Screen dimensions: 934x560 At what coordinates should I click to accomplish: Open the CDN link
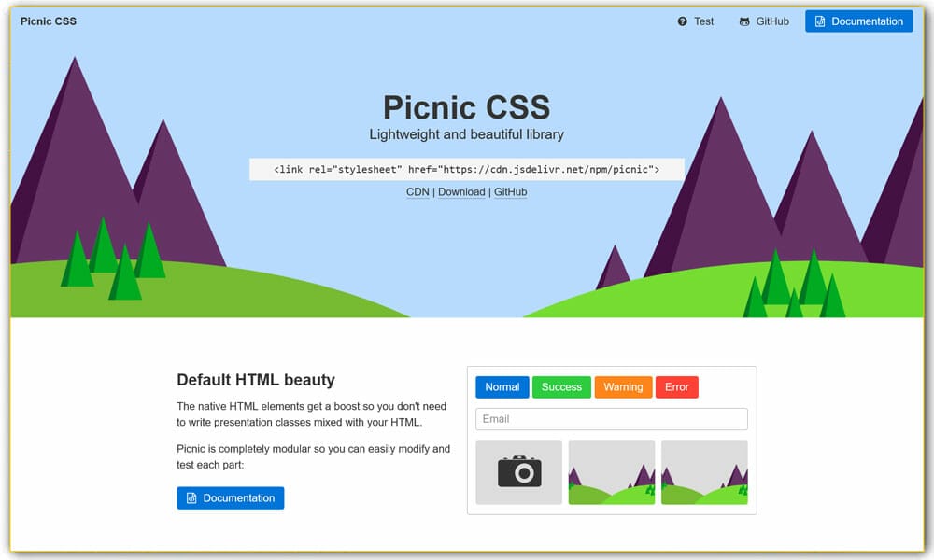click(x=417, y=191)
